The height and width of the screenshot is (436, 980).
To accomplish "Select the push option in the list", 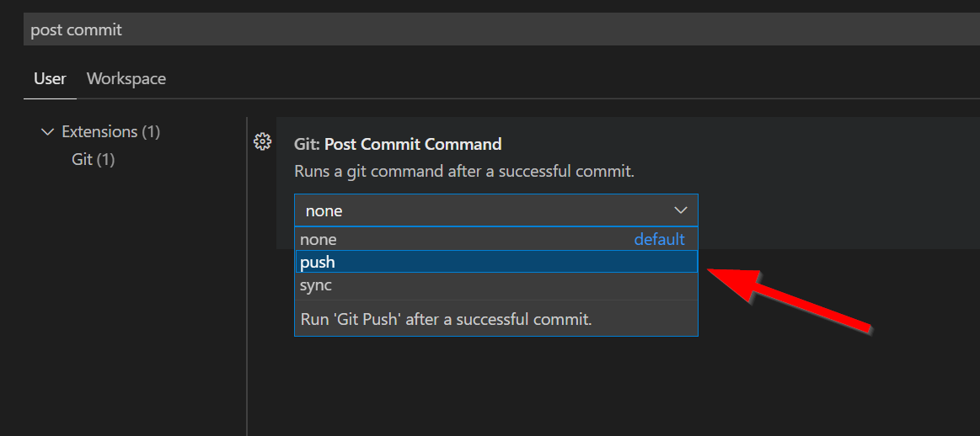I will (x=319, y=263).
